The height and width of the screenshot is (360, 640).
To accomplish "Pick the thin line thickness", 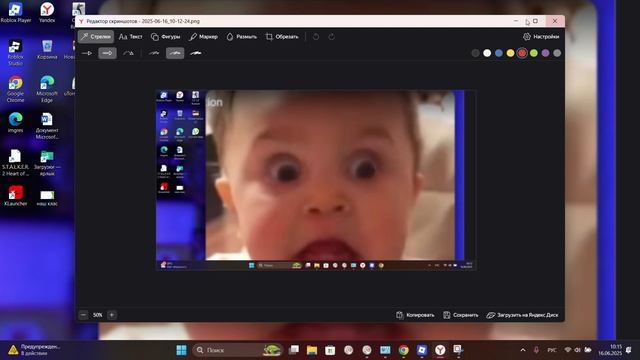I will pos(154,53).
